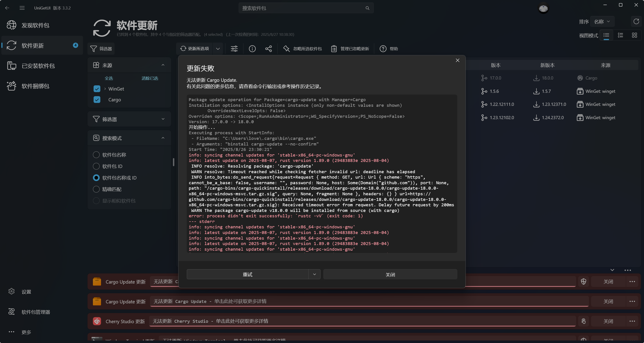Click 忽略所选软件包 toolbar item
Screen dimensions: 644x343
click(x=302, y=49)
